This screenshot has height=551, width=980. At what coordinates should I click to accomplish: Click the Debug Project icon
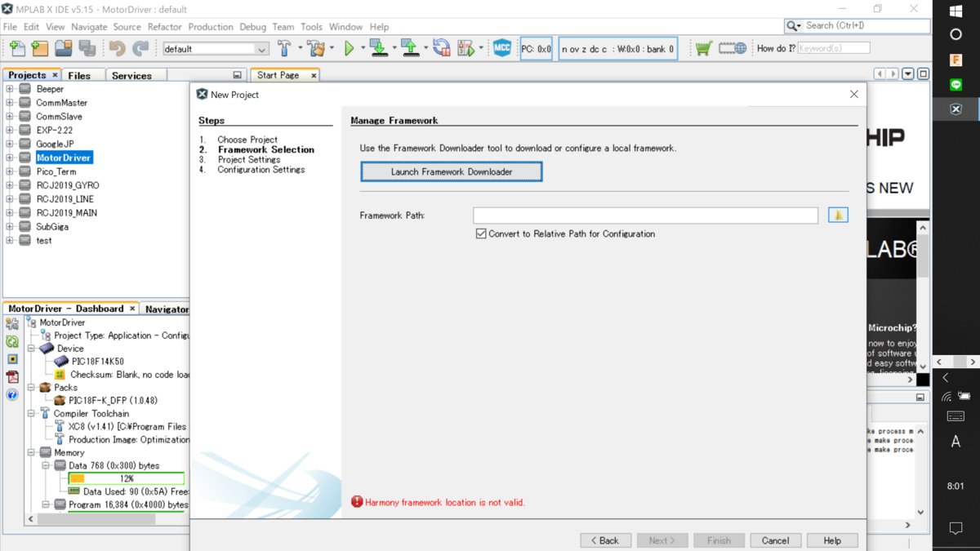tap(466, 49)
